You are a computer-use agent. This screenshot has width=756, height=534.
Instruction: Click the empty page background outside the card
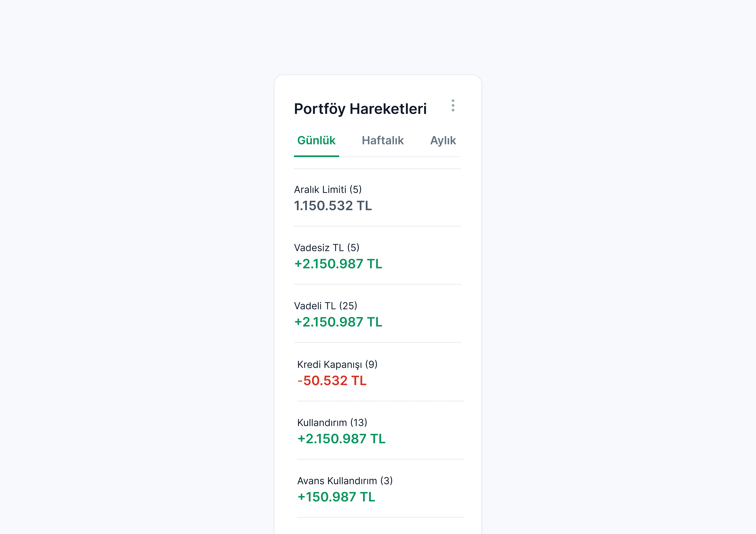[x=132, y=263]
